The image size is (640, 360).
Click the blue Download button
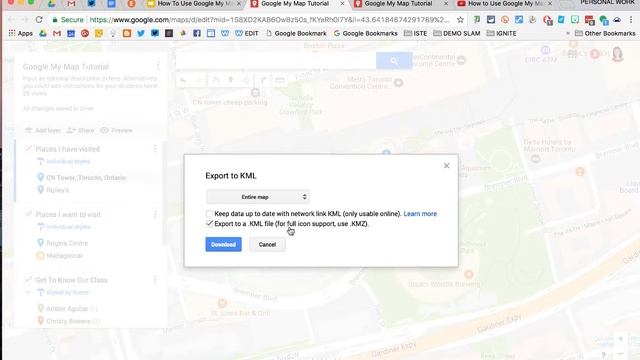coord(223,244)
